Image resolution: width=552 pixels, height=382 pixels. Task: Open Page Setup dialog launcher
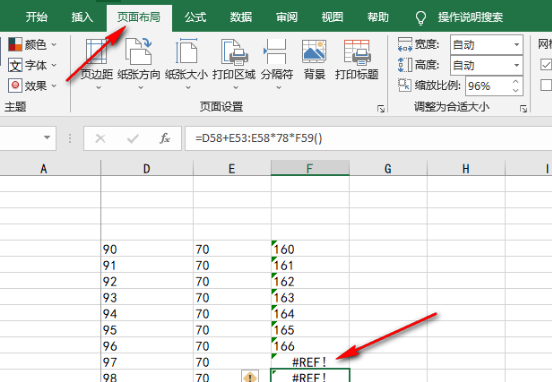[x=381, y=109]
